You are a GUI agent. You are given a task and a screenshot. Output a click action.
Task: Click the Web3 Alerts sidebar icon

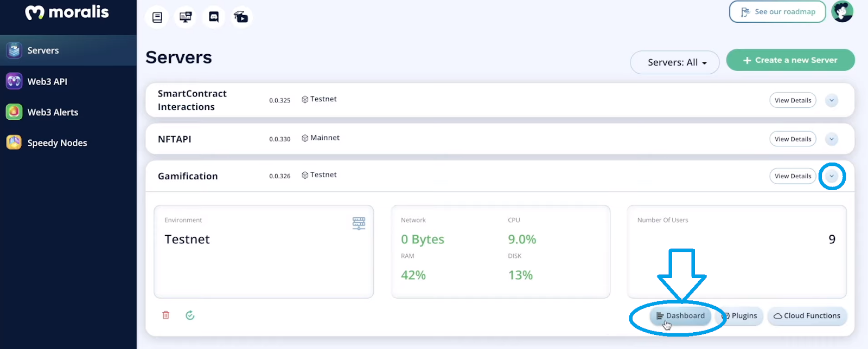[14, 112]
